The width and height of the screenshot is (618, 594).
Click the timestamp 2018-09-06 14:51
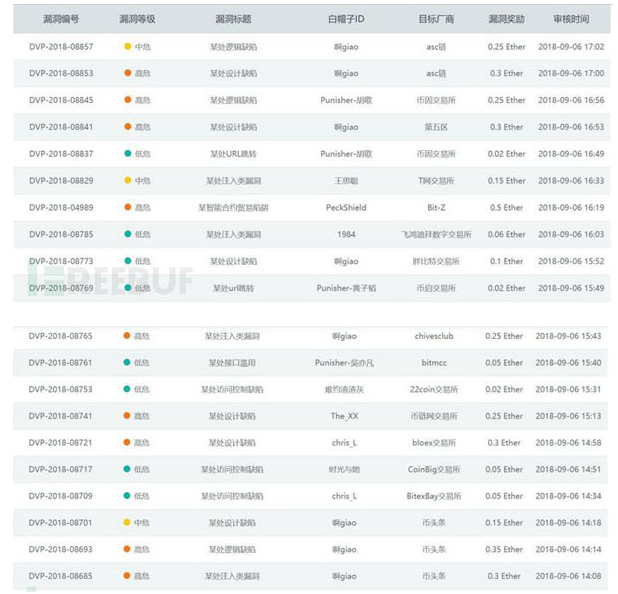[x=570, y=469]
